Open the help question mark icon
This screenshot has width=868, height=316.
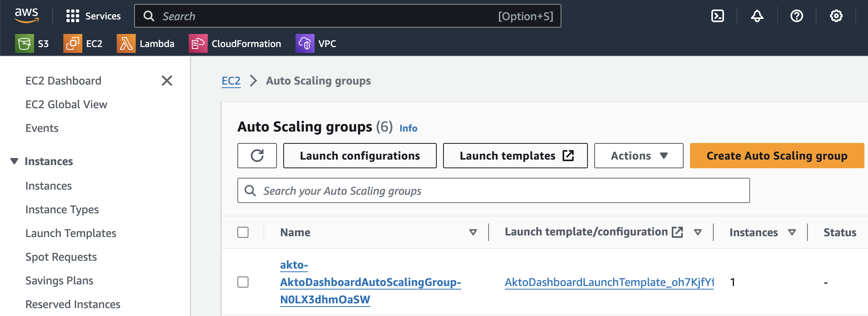[x=797, y=16]
